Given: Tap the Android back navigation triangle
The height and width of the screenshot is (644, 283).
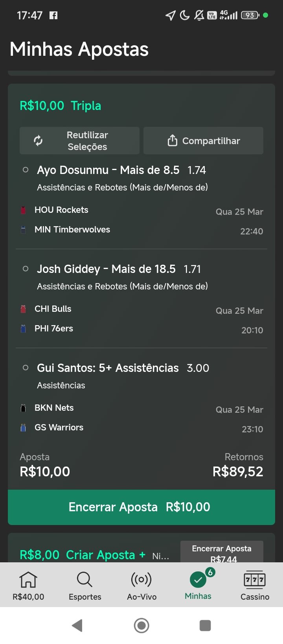Looking at the screenshot, I should tap(77, 626).
